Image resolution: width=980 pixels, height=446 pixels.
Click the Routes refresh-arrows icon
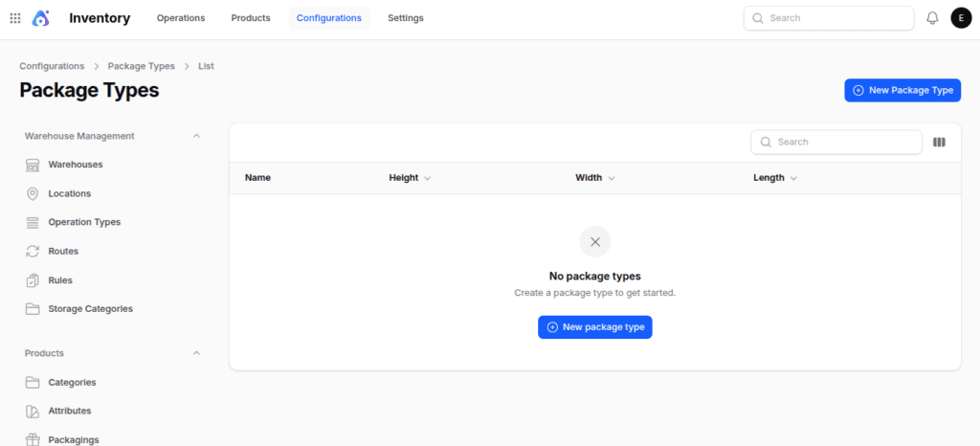33,251
